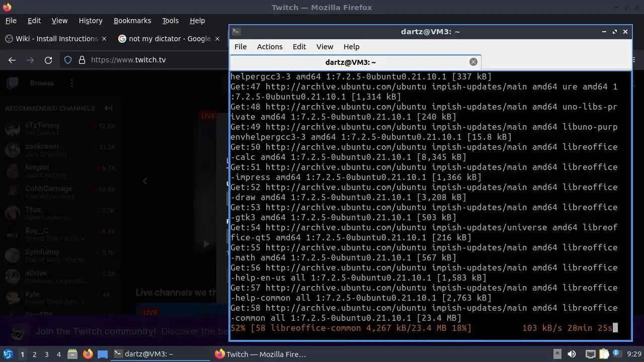Screen dimensions: 644x362
Task: Switch to dartz@VM3 terminal taskbar entry
Action: [160, 354]
